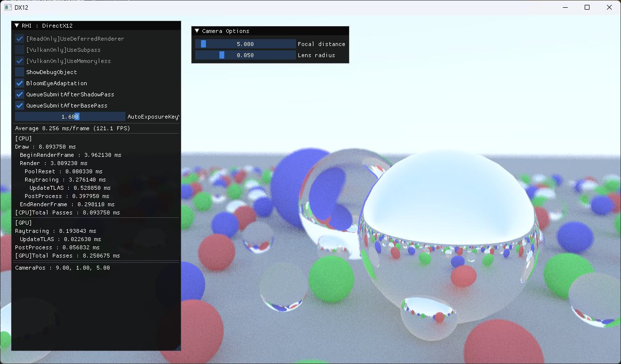Screen dimensions: 621x364
Task: Uncheck QueueSubmitAfterBasePass
Action: [19, 106]
